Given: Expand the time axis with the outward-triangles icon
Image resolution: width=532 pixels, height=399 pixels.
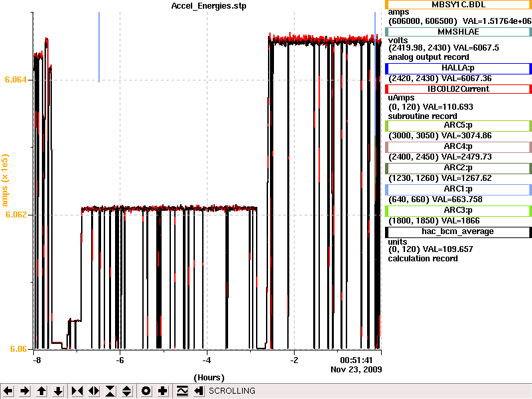Looking at the screenshot, I should (94, 391).
